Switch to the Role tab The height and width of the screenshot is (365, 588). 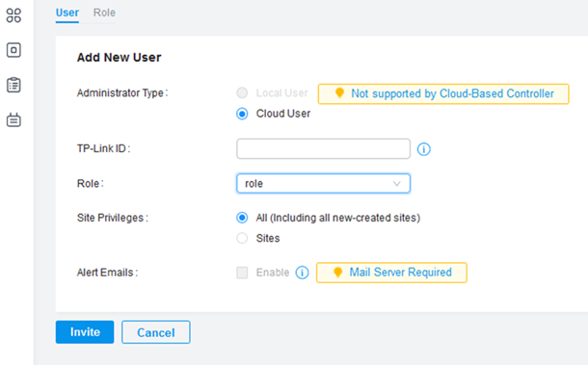104,13
